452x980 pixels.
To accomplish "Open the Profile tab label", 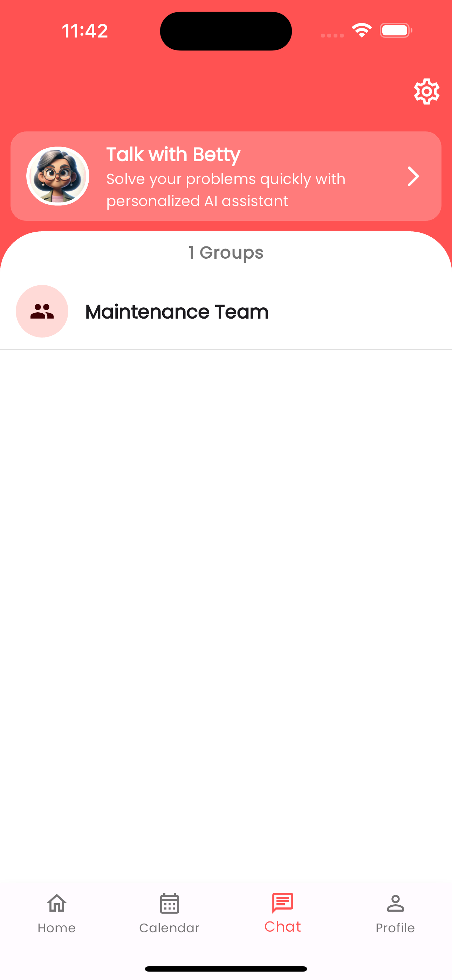I will coord(395,928).
